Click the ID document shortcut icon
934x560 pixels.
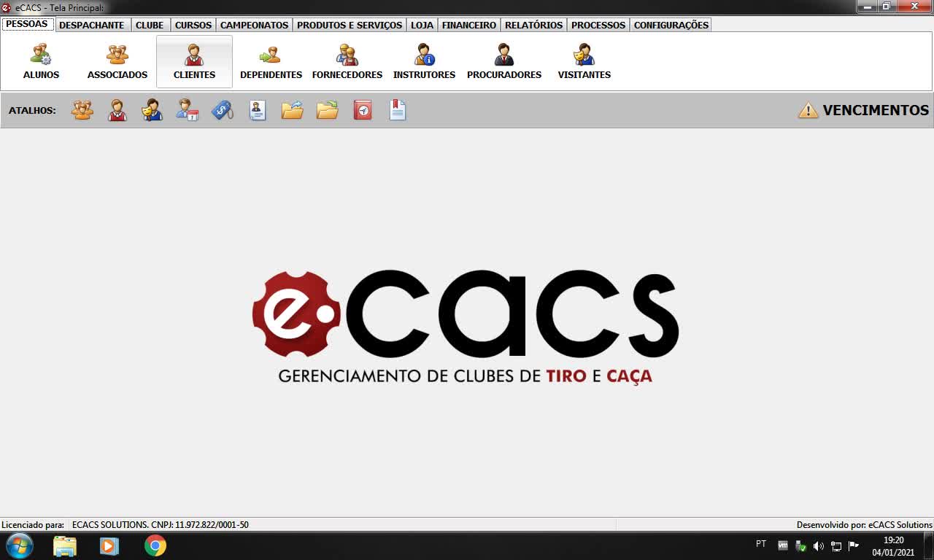tap(258, 110)
